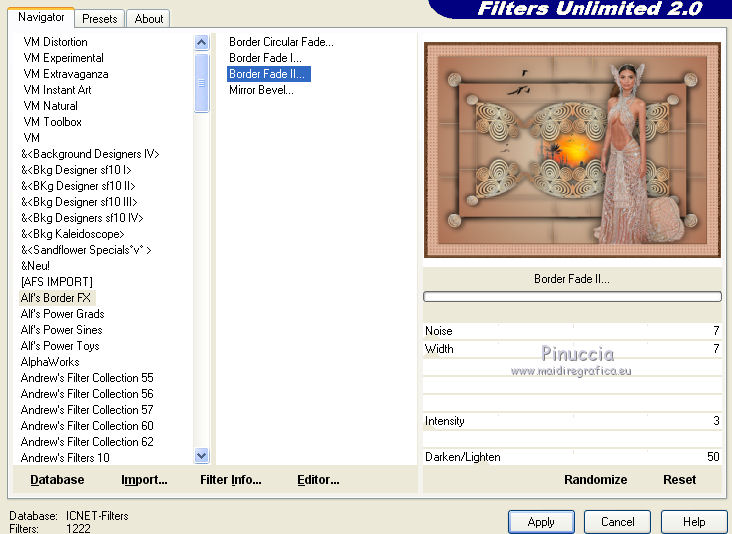Click the filter preview image
732x534 pixels.
click(572, 149)
